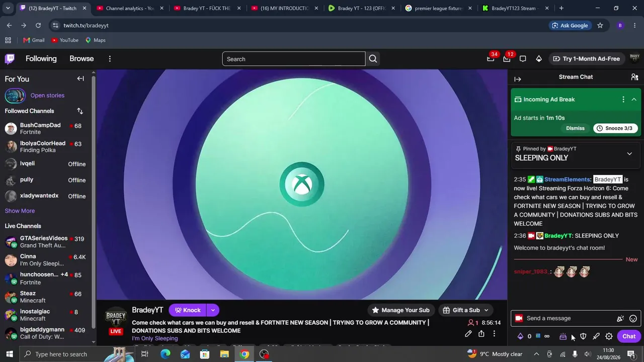The image size is (644, 362).
Task: Open the I'm Only Sleeping category link
Action: point(155,338)
